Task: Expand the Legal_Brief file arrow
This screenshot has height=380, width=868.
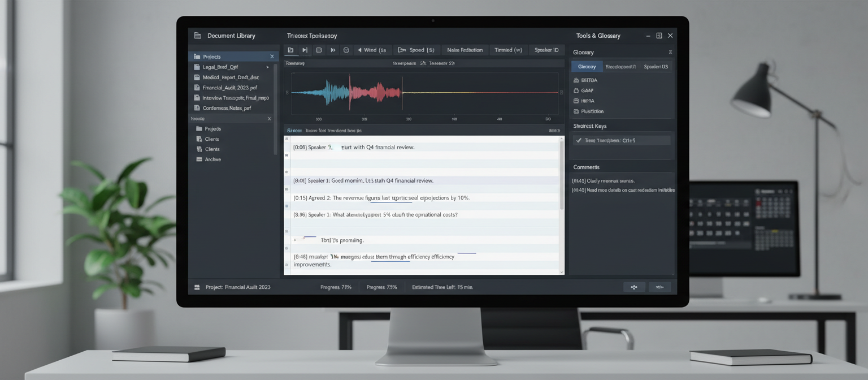Action: pos(268,67)
